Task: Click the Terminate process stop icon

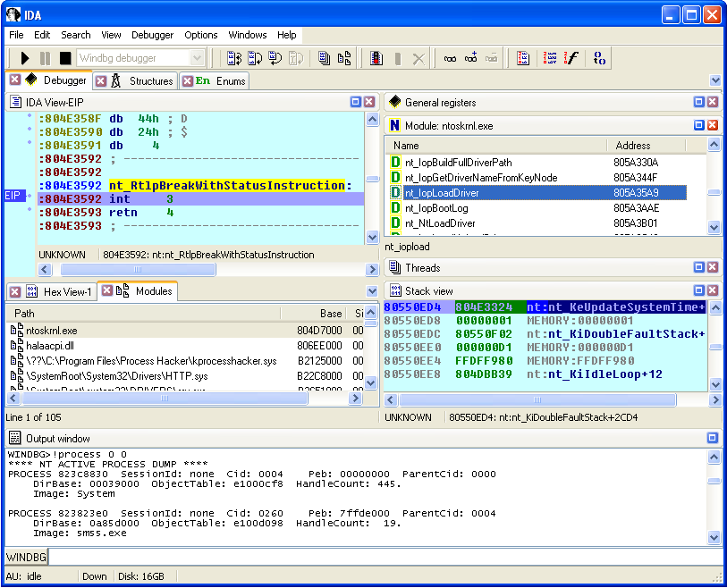Action: pos(64,58)
